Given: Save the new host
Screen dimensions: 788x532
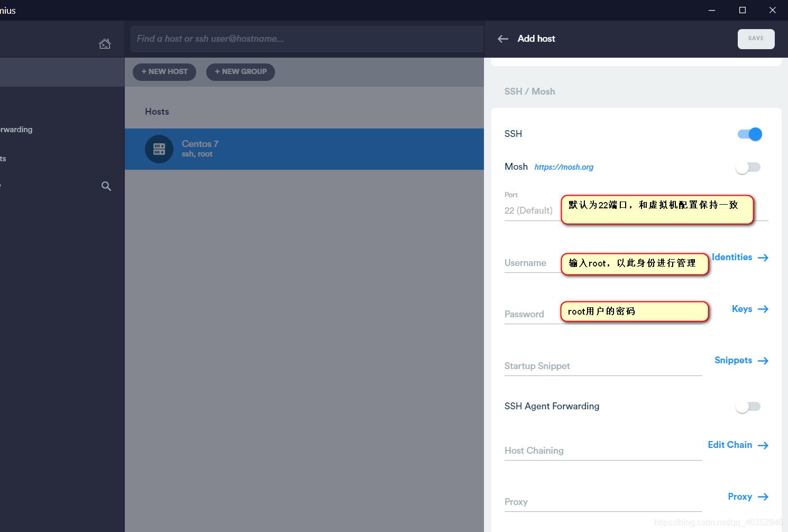Looking at the screenshot, I should (x=756, y=39).
